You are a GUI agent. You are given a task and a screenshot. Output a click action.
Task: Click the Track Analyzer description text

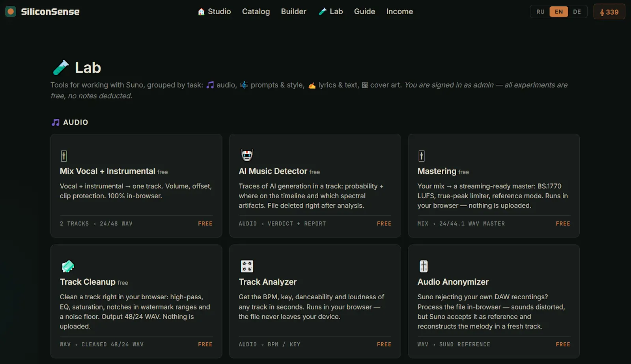(312, 307)
